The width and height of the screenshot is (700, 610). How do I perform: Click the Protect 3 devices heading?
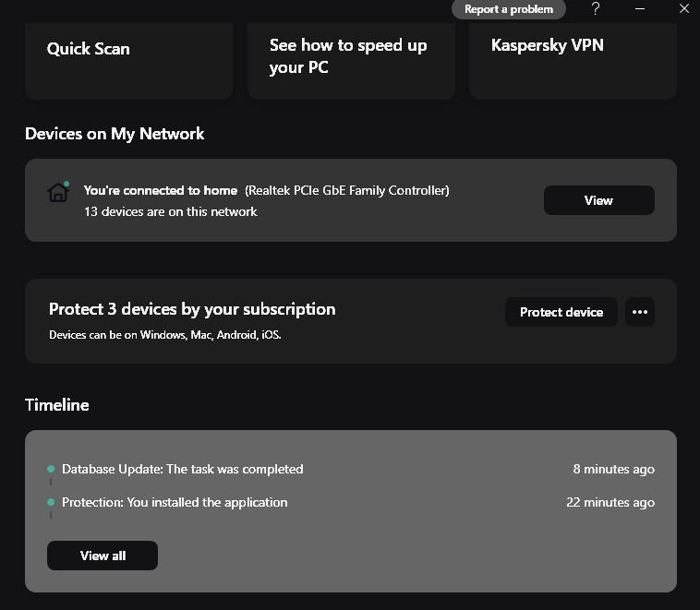192,309
